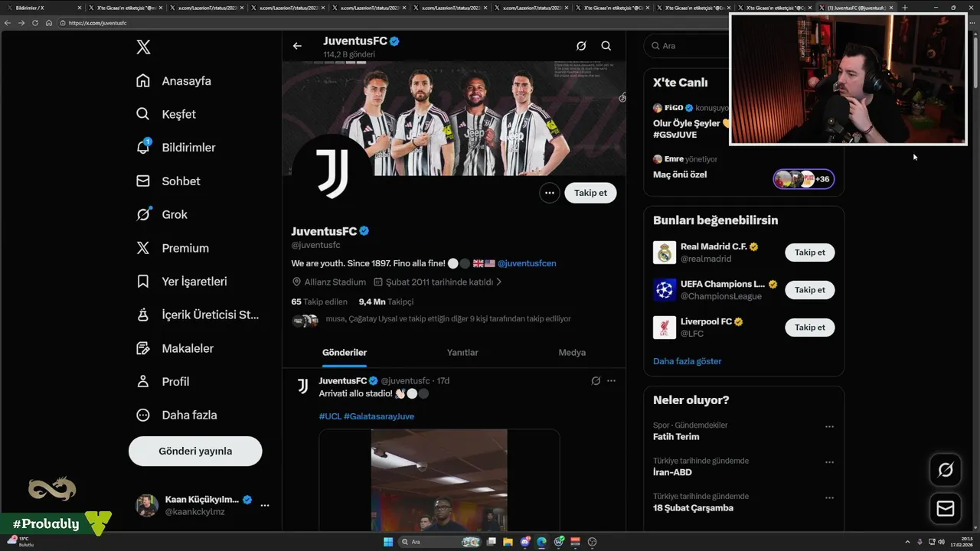The width and height of the screenshot is (980, 551).
Task: Reload the page in browser toolbar
Action: tap(34, 23)
